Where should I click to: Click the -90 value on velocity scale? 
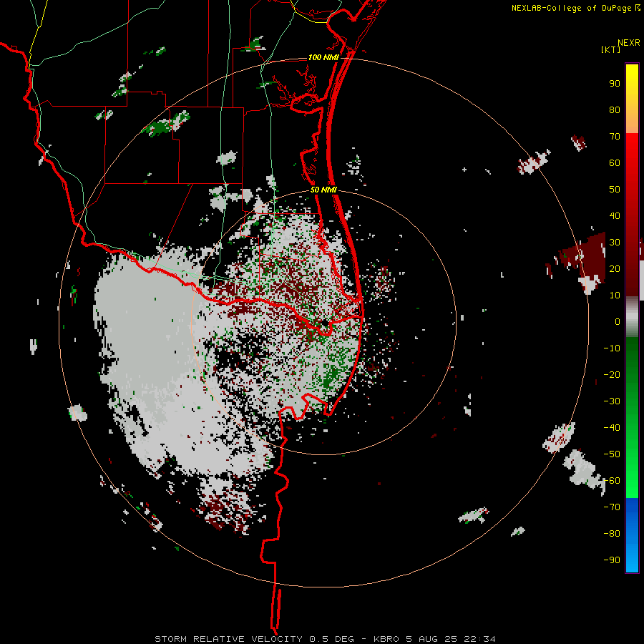point(612,560)
